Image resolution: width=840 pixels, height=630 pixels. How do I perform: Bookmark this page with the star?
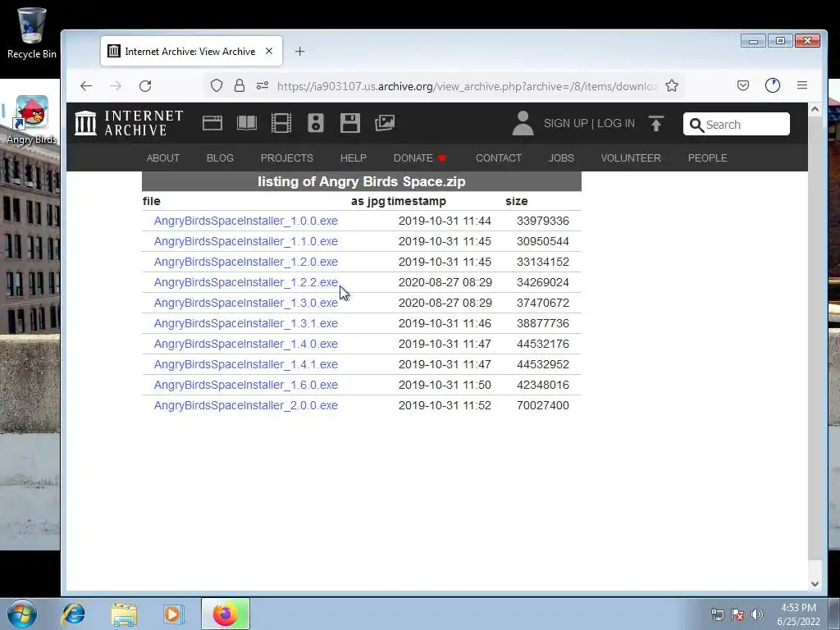(x=672, y=85)
